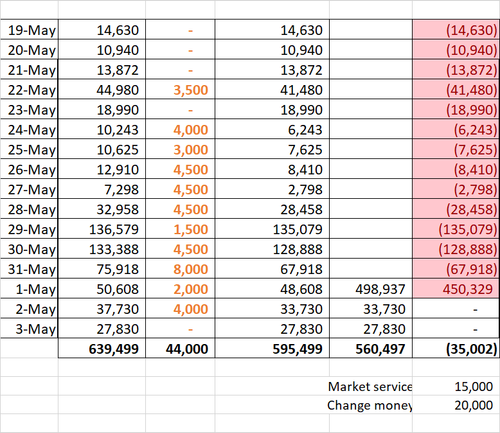Click the cell containing 6,243
Image resolution: width=500 pixels, height=433 pixels.
click(x=272, y=129)
